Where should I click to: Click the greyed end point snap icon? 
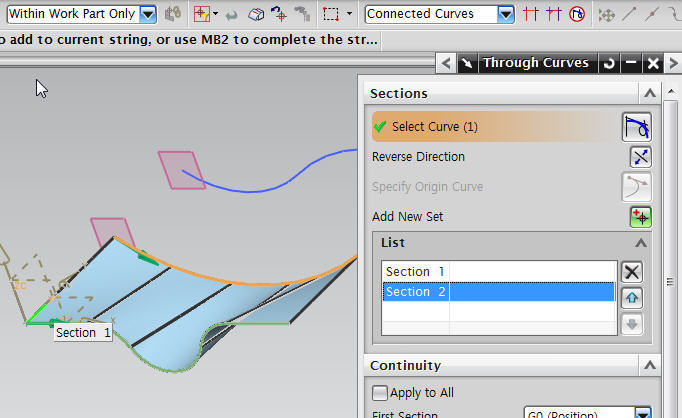point(629,14)
